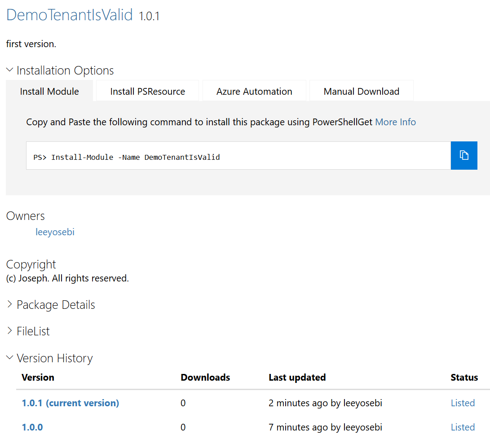Collapse the Installation Options chevron
490x448 pixels.
pyautogui.click(x=9, y=70)
